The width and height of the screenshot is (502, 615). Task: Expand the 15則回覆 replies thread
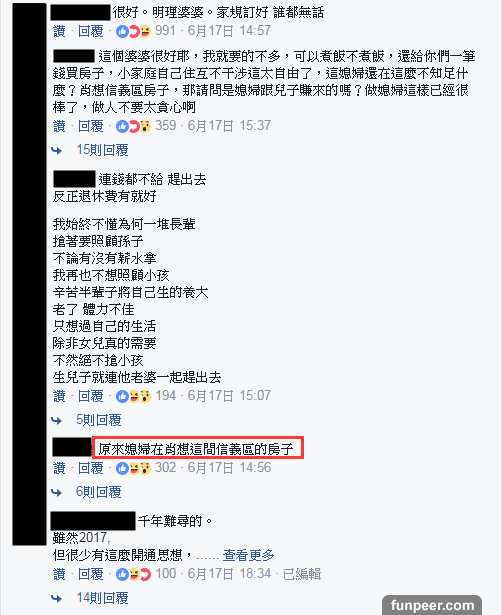102,150
